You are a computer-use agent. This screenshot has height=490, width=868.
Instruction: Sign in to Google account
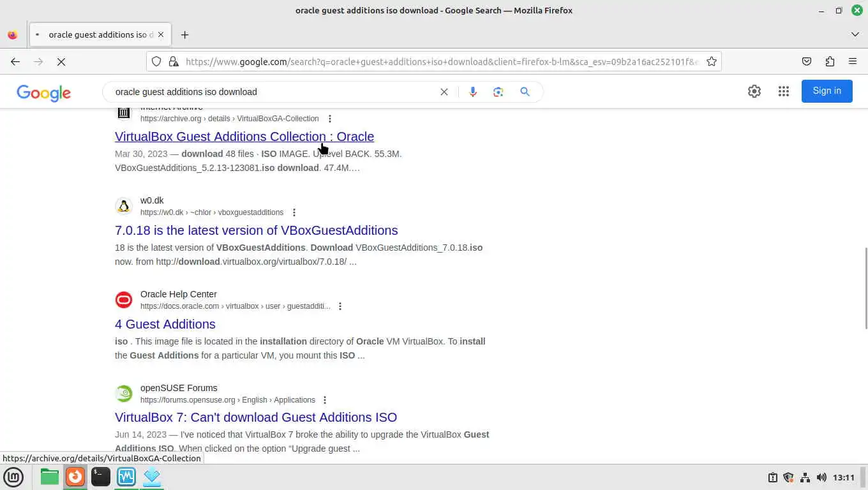827,91
